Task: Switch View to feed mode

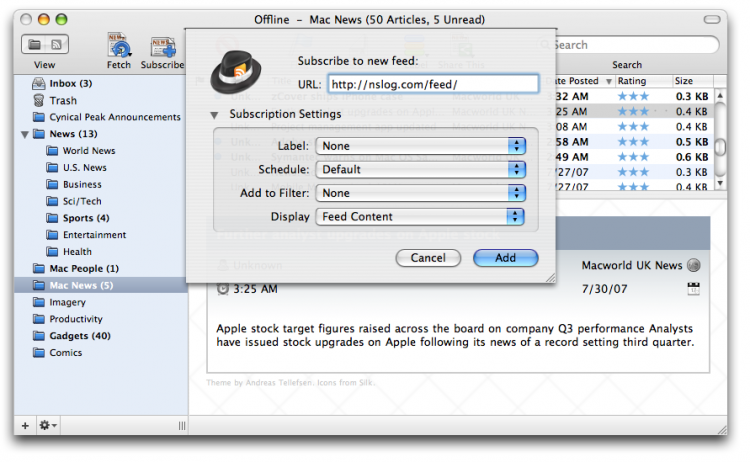Action: pyautogui.click(x=57, y=45)
